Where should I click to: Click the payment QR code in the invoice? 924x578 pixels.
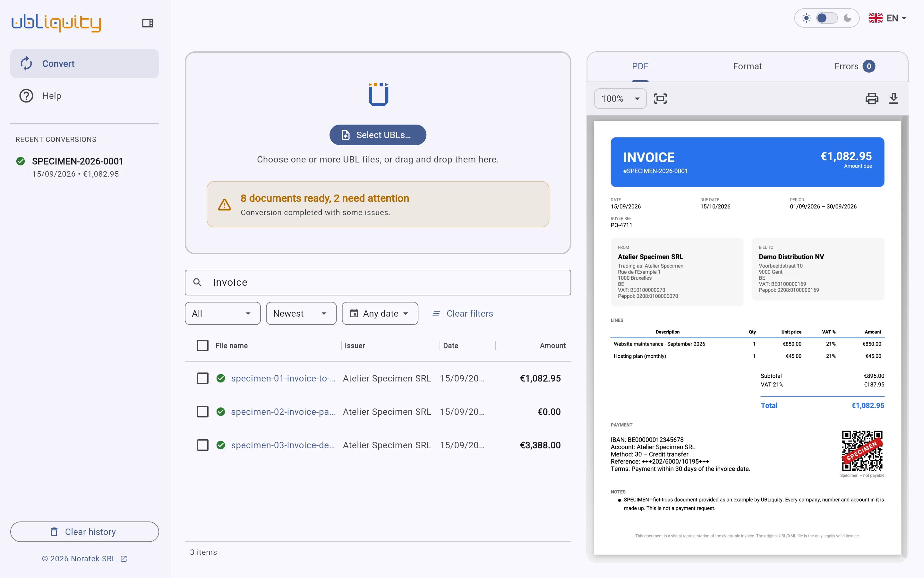pos(862,451)
